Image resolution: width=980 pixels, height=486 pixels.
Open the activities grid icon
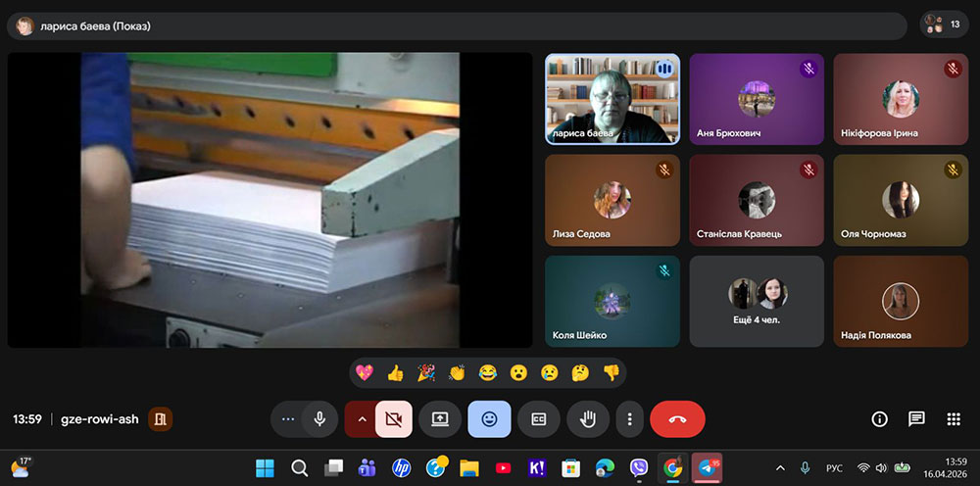point(953,419)
